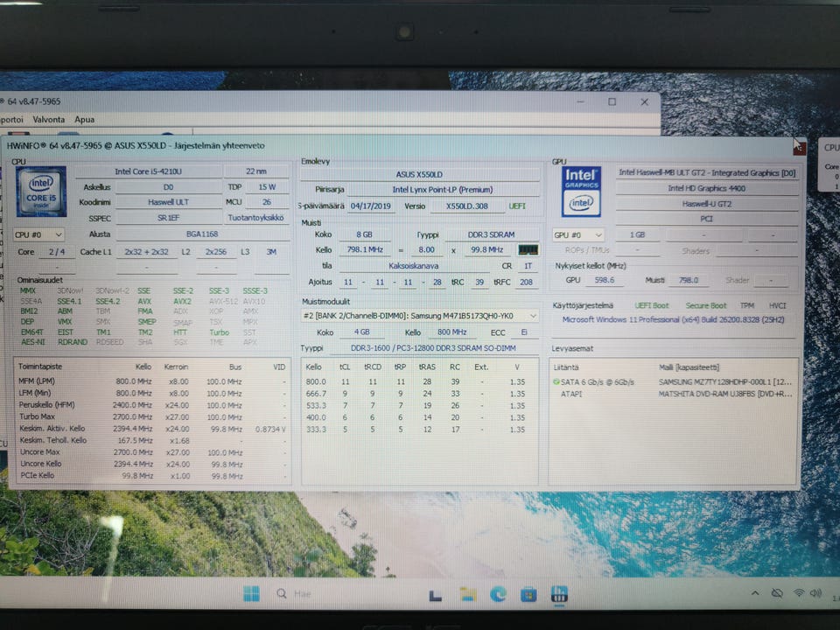
Task: Click the BIOS date 04/17/2019 field
Action: click(x=371, y=206)
